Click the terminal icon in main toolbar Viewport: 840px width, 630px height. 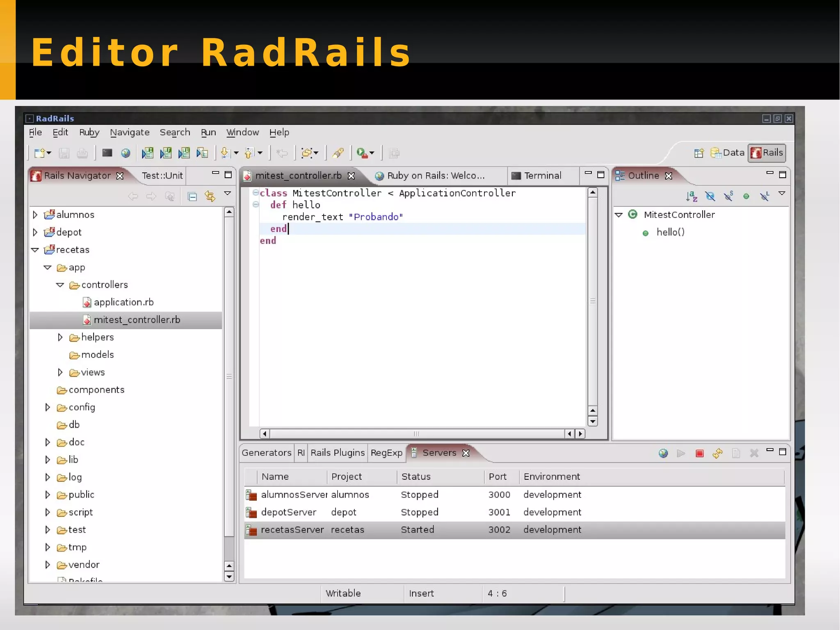click(x=107, y=153)
